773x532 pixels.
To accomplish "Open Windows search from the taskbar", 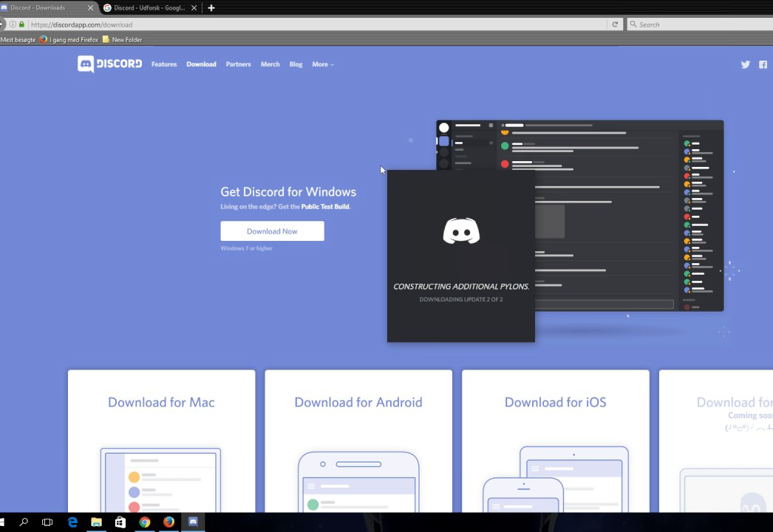I will (x=23, y=522).
